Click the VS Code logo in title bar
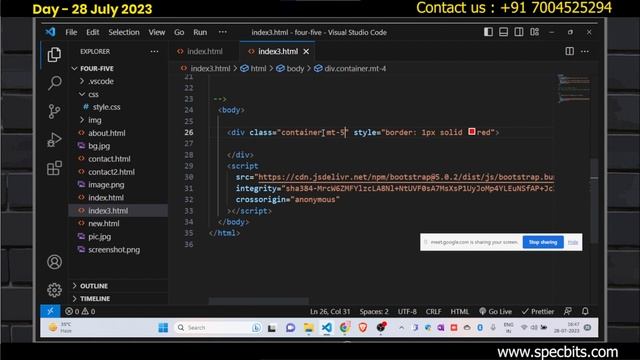The image size is (640, 360). pos(50,32)
